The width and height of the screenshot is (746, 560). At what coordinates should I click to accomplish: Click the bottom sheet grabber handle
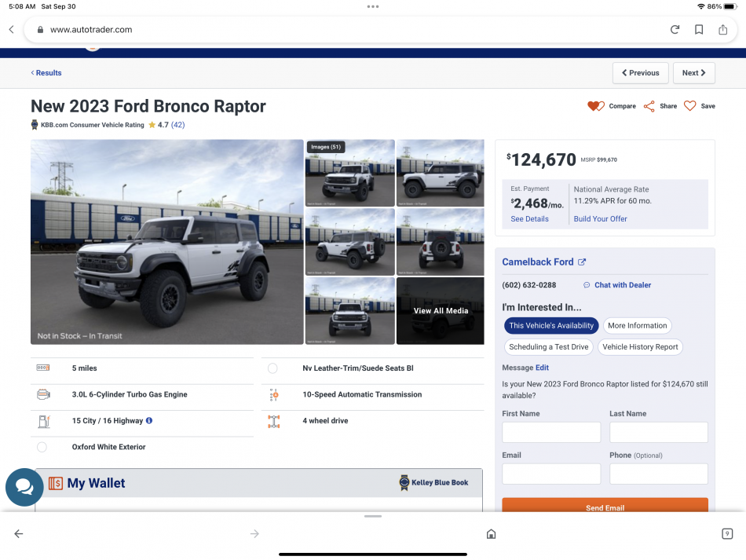pyautogui.click(x=373, y=516)
